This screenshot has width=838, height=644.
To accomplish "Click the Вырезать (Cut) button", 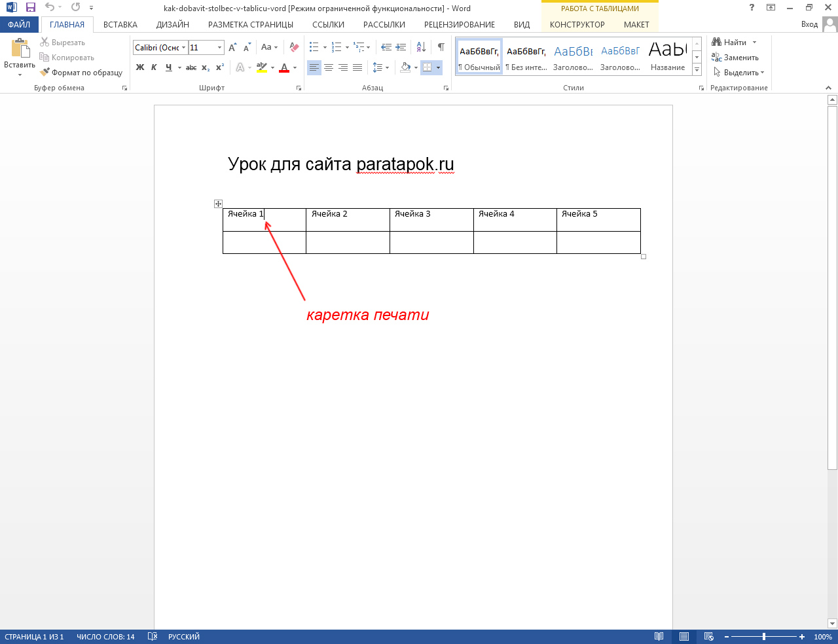I will pos(63,43).
